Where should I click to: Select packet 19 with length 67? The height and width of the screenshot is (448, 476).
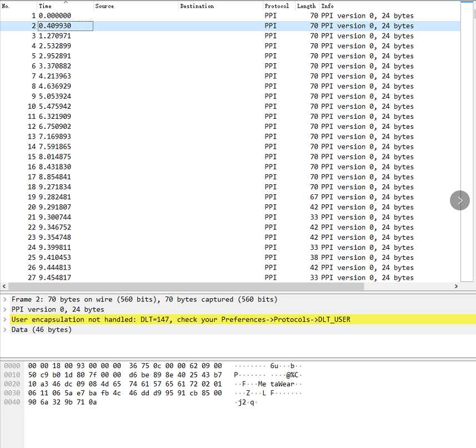(x=167, y=197)
